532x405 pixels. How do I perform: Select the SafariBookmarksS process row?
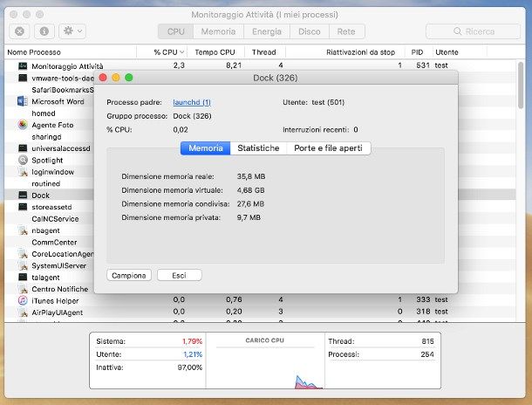coord(50,90)
